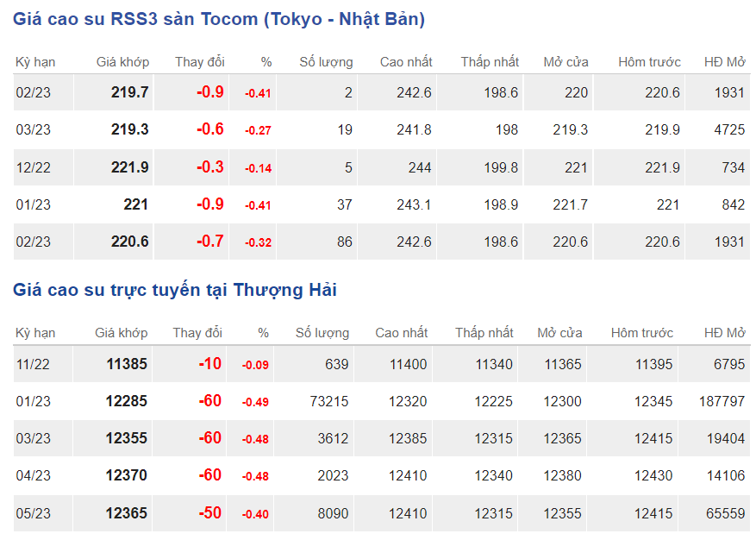Click the Shanghai online rubber price heading
The width and height of the screenshot is (756, 540).
click(175, 290)
